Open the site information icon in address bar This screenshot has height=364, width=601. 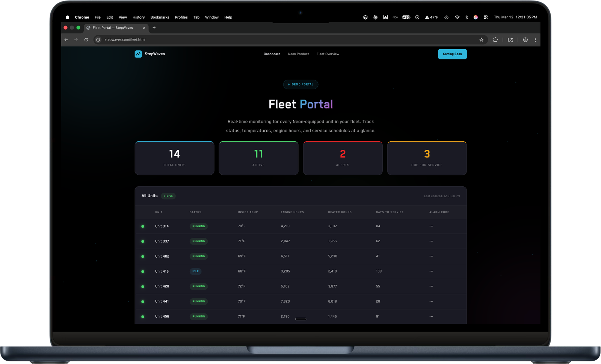pyautogui.click(x=98, y=39)
